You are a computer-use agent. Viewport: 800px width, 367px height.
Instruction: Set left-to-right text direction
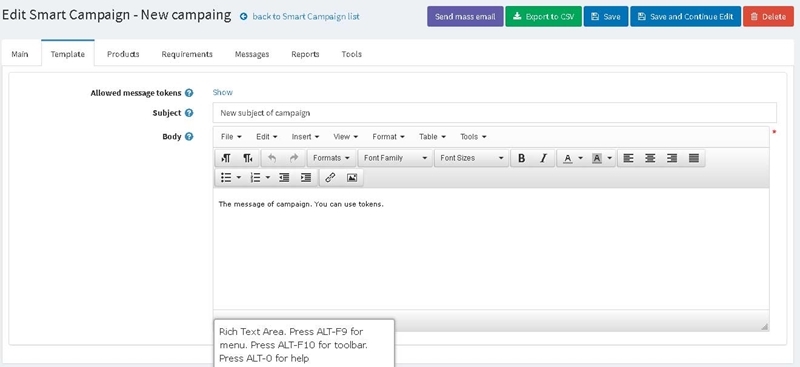pos(226,158)
